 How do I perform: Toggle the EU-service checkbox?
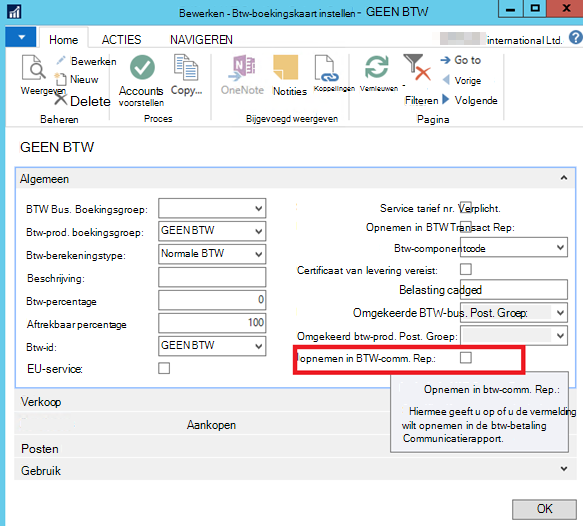(x=164, y=368)
